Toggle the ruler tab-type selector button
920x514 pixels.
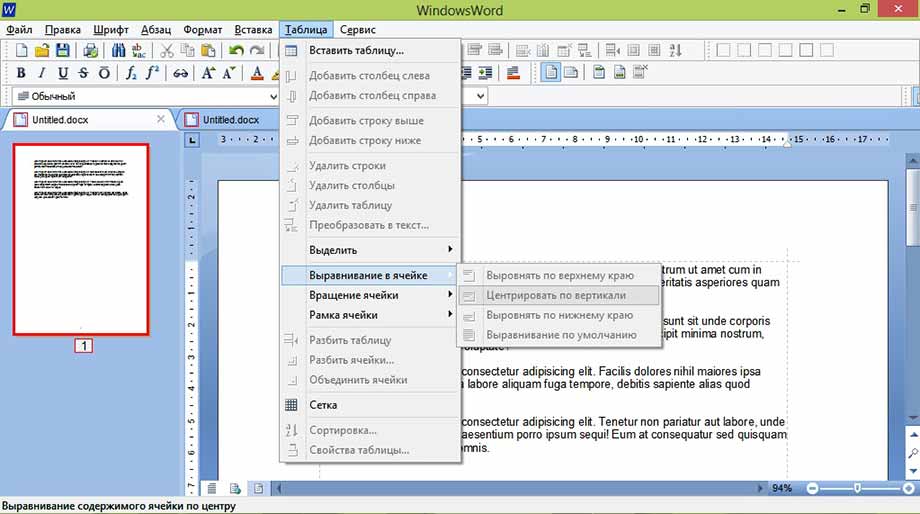pyautogui.click(x=192, y=140)
